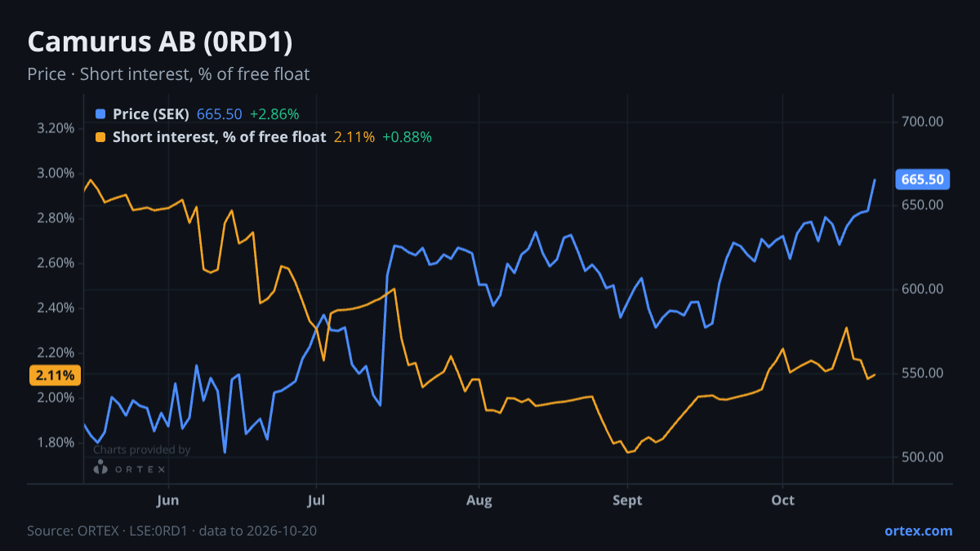This screenshot has width=980, height=551.
Task: Click the orange 2.11% axis badge
Action: tap(56, 375)
